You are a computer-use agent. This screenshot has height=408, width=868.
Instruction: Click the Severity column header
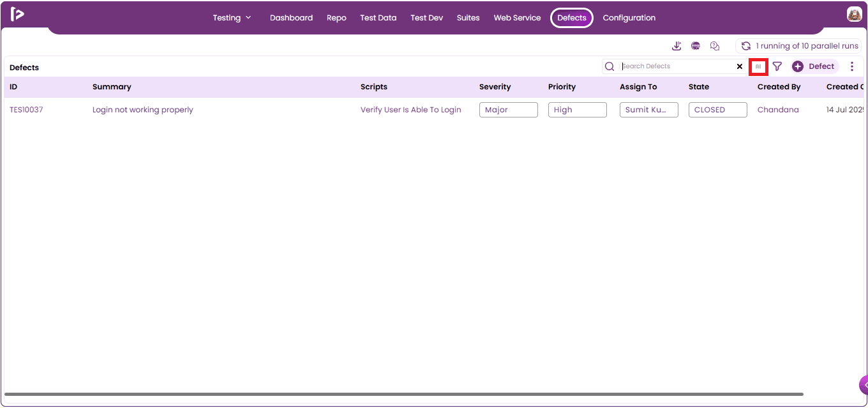pyautogui.click(x=495, y=87)
